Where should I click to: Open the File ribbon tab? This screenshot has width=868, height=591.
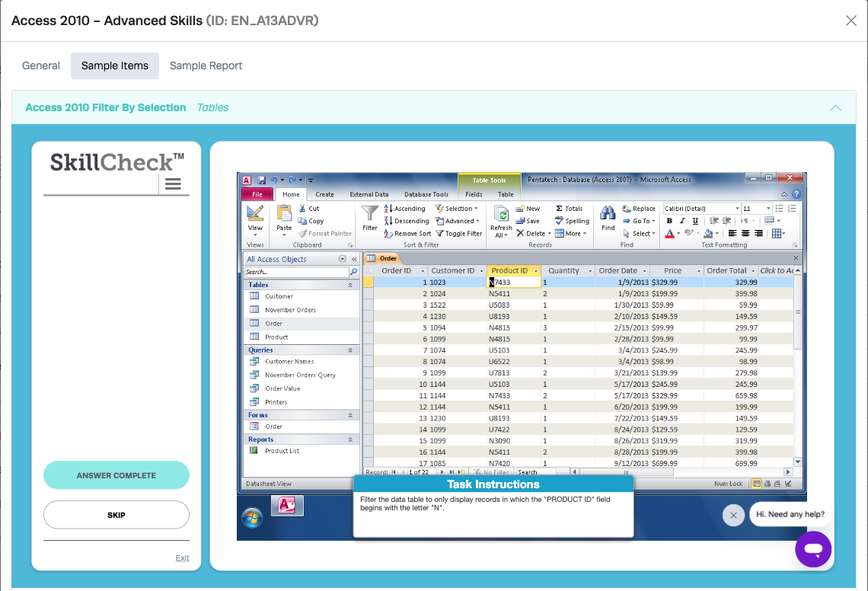pyautogui.click(x=257, y=194)
